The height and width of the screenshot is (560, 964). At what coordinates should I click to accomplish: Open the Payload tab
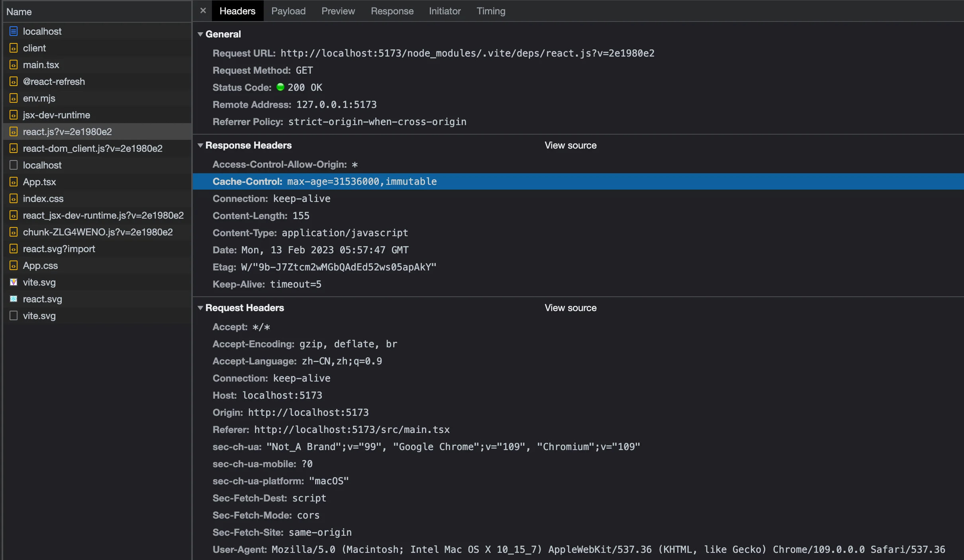coord(288,11)
